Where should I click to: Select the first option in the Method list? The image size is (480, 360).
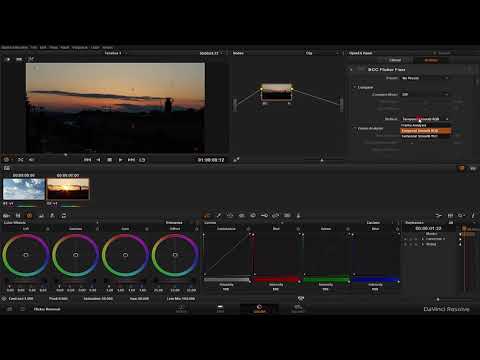(426, 125)
